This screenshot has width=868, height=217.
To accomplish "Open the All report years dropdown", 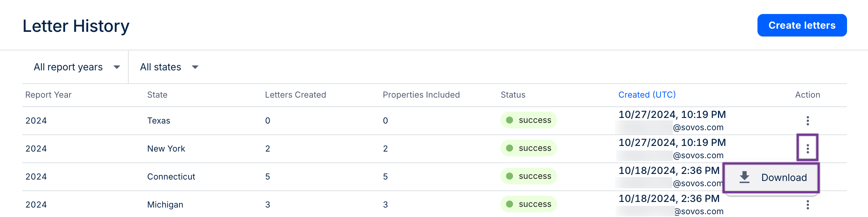I will point(77,67).
